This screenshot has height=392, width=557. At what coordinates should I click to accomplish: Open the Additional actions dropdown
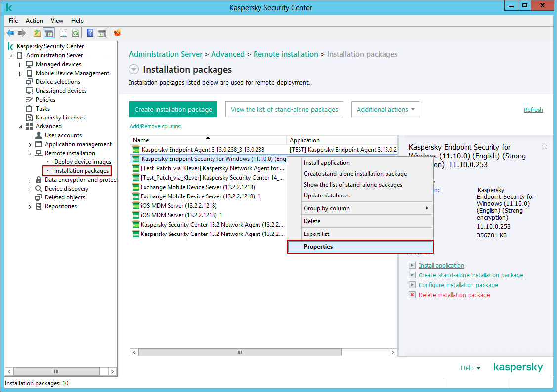point(386,110)
